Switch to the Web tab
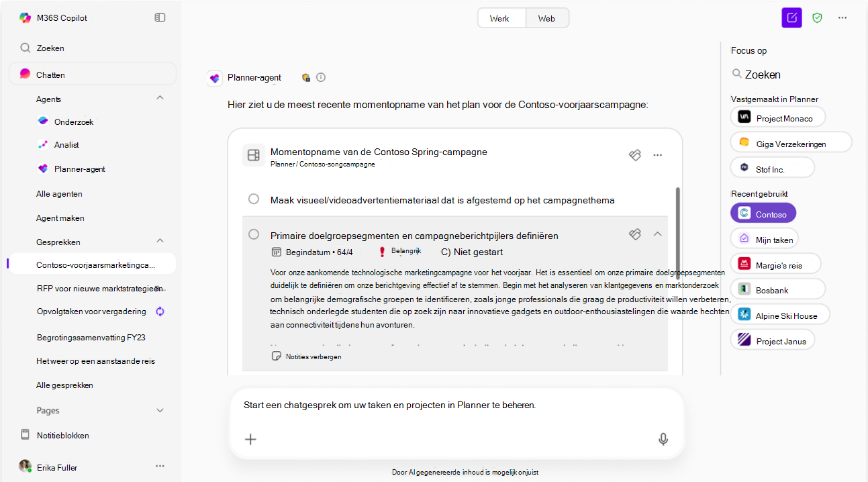This screenshot has height=482, width=868. (x=546, y=18)
